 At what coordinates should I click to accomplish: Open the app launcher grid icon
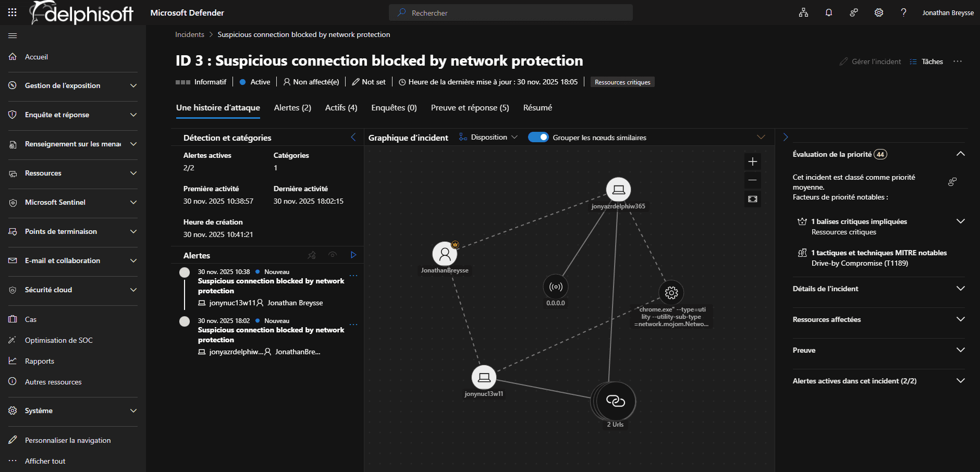pyautogui.click(x=12, y=12)
